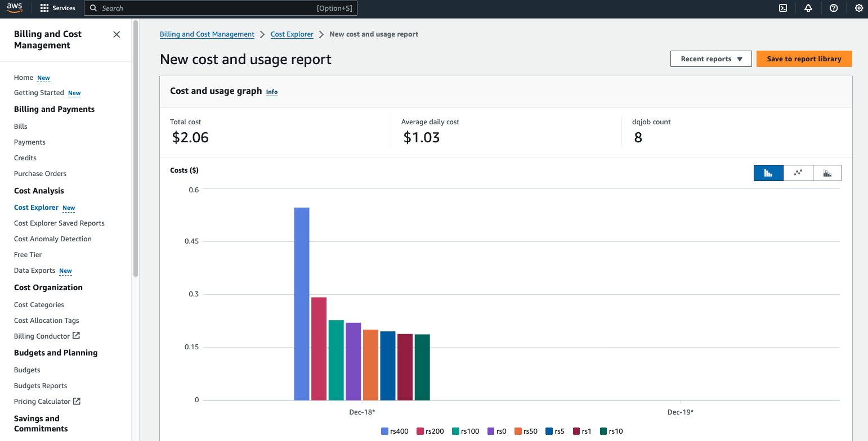
Task: Click the tallest light-blue rs400 bar
Action: click(x=302, y=304)
